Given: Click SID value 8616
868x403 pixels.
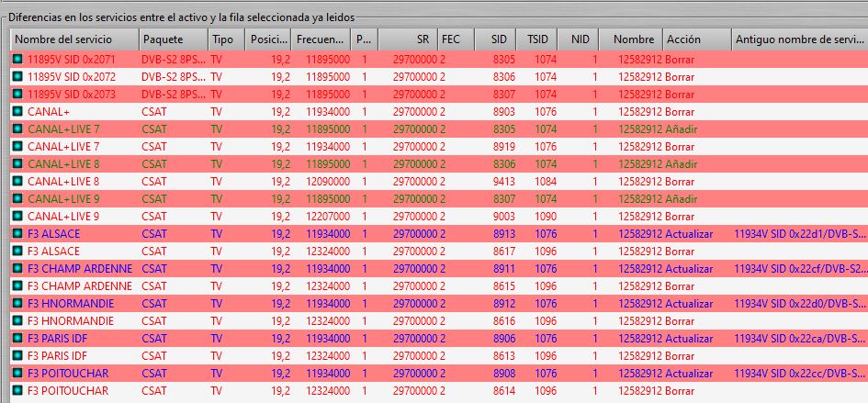Looking at the screenshot, I should pyautogui.click(x=503, y=320).
